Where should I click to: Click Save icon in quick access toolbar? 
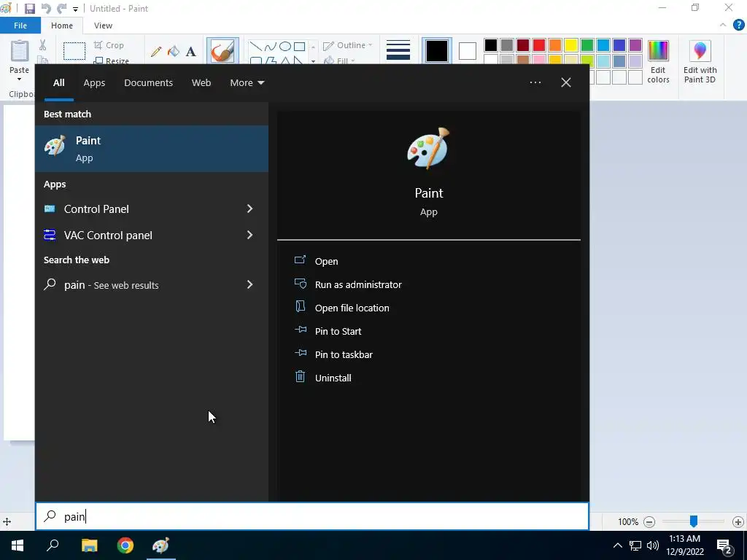[x=29, y=9]
